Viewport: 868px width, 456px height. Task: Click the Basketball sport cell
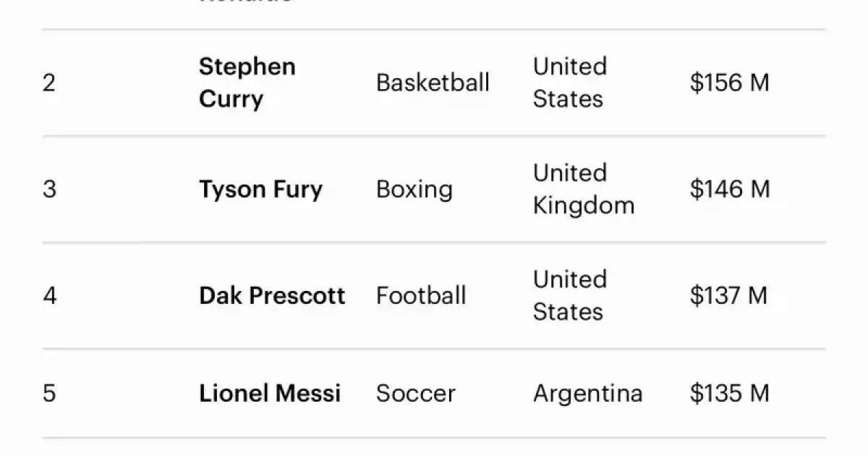pos(433,83)
